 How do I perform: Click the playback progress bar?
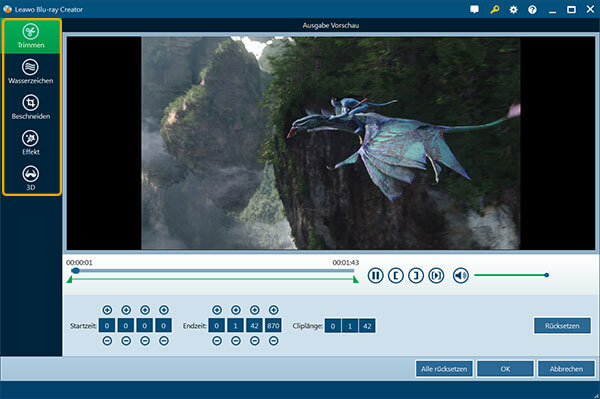213,270
